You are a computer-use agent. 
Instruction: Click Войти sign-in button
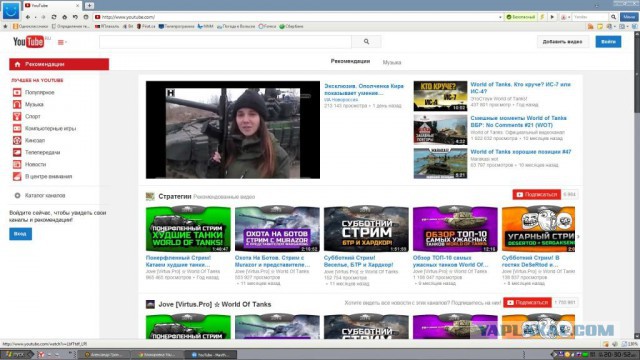click(608, 42)
